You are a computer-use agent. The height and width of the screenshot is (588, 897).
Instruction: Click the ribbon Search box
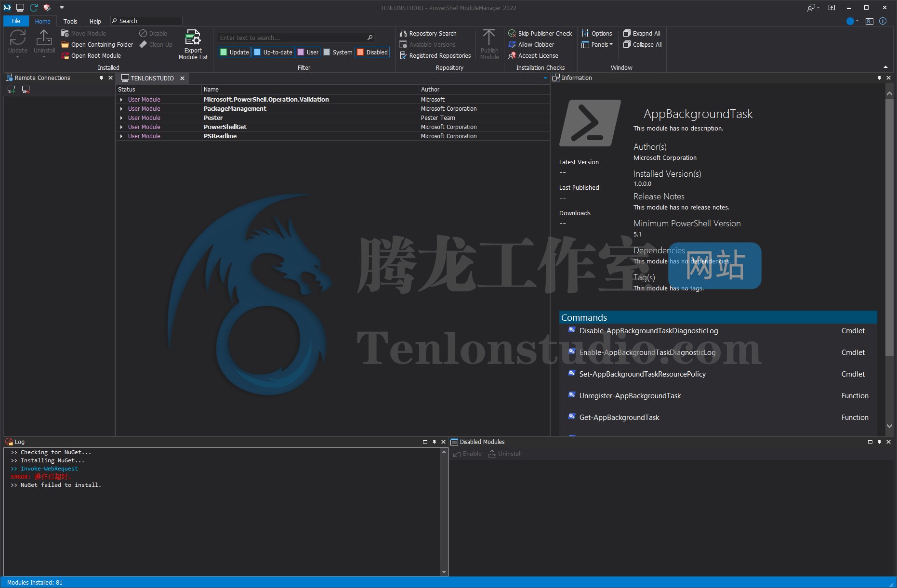(x=146, y=21)
